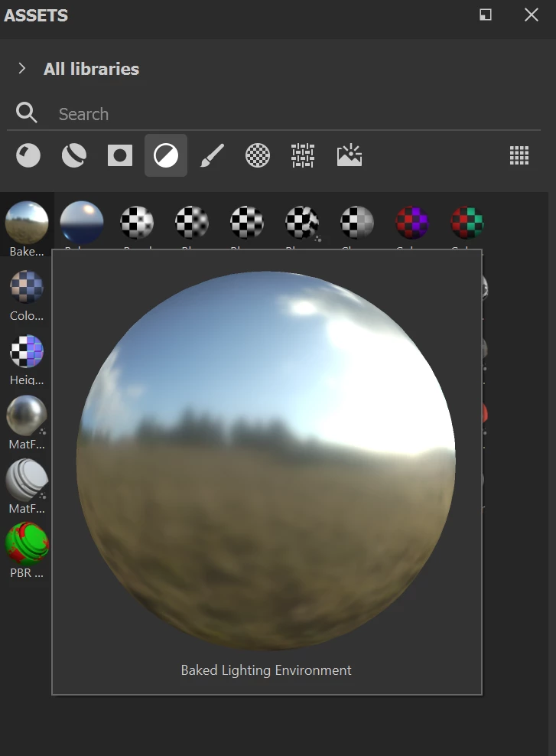Open the All libraries heading
The image size is (556, 756).
click(91, 69)
